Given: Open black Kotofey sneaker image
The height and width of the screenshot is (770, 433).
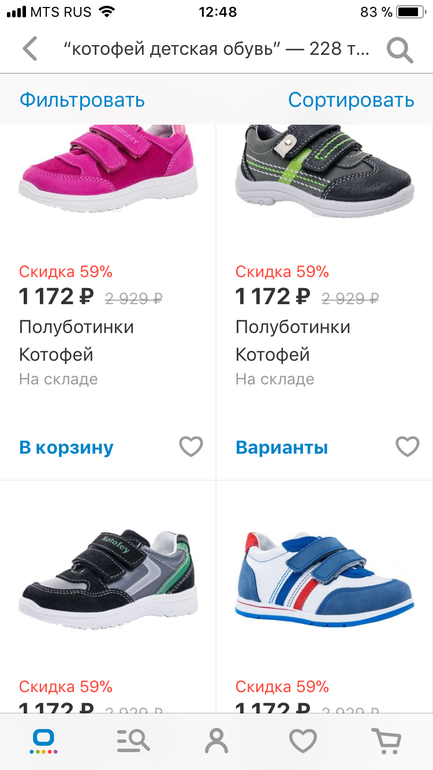Looking at the screenshot, I should coord(108,579).
